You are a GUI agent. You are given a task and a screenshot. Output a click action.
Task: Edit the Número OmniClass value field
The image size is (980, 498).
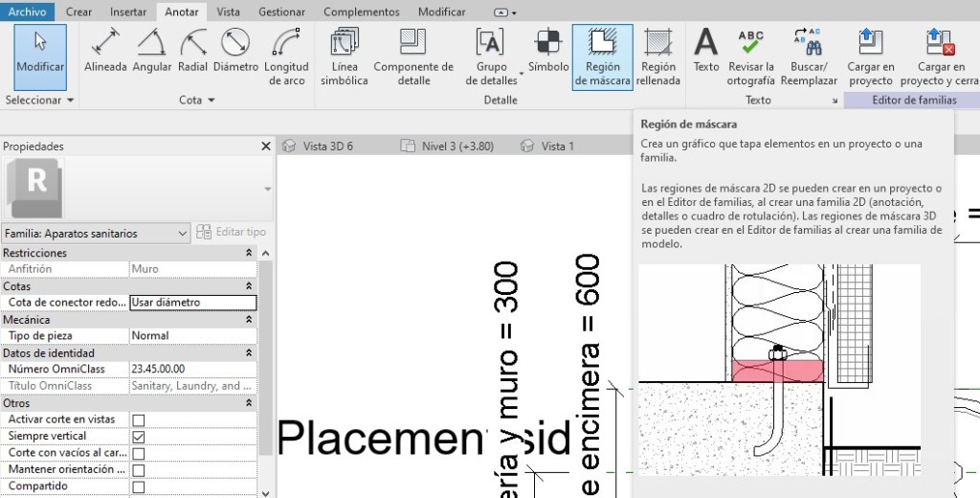pos(192,369)
